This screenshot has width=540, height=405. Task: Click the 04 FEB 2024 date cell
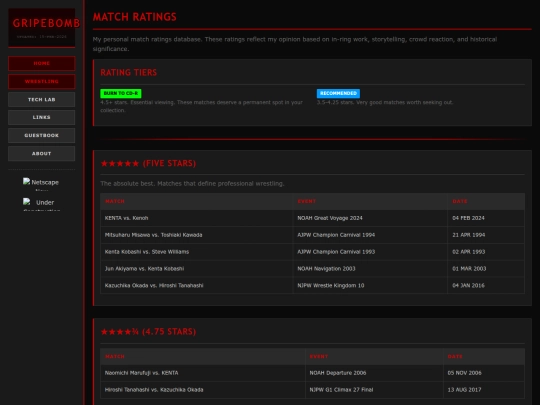(486, 218)
